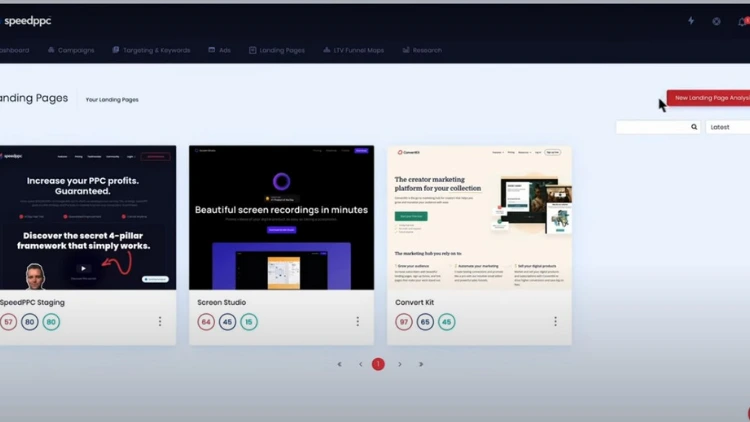Click SpeedPPC Staging green score 80
This screenshot has height=422, width=750.
pos(51,322)
